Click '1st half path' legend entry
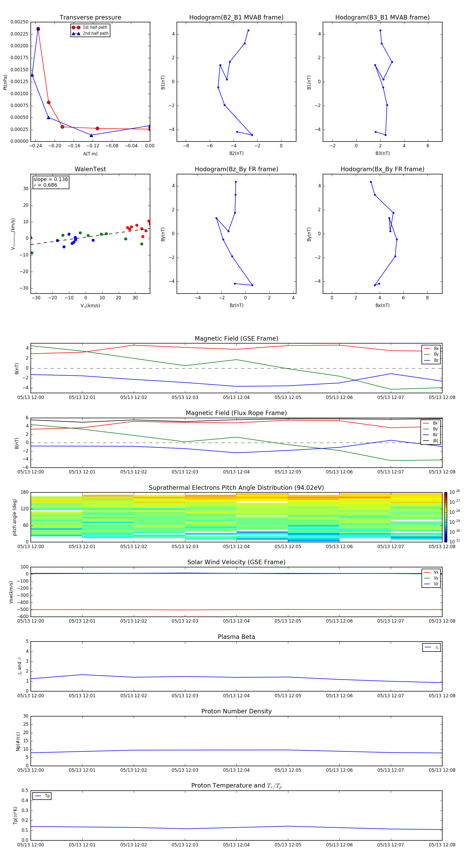Viewport: 473px width, 868px height. 90,27
